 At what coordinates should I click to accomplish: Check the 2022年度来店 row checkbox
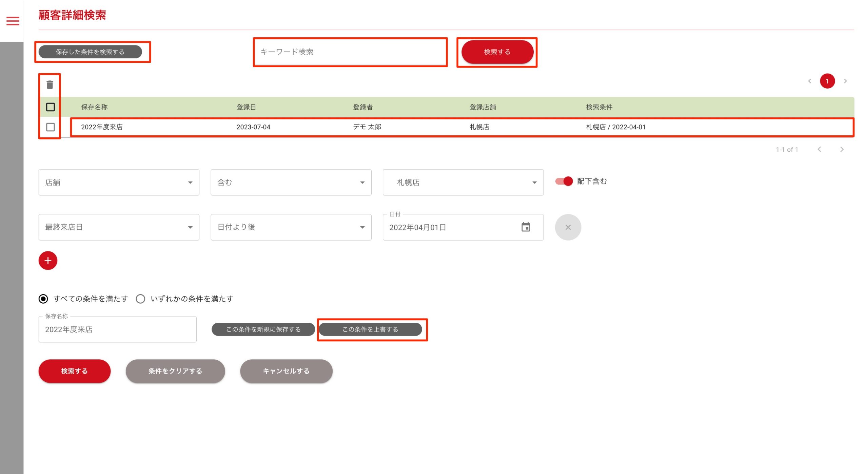point(50,127)
